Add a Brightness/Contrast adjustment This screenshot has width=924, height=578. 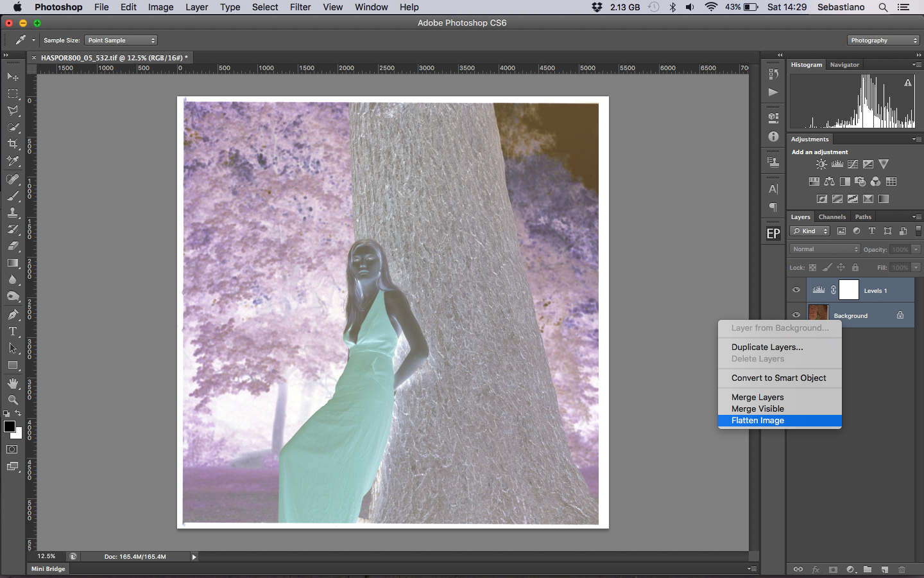pyautogui.click(x=821, y=164)
